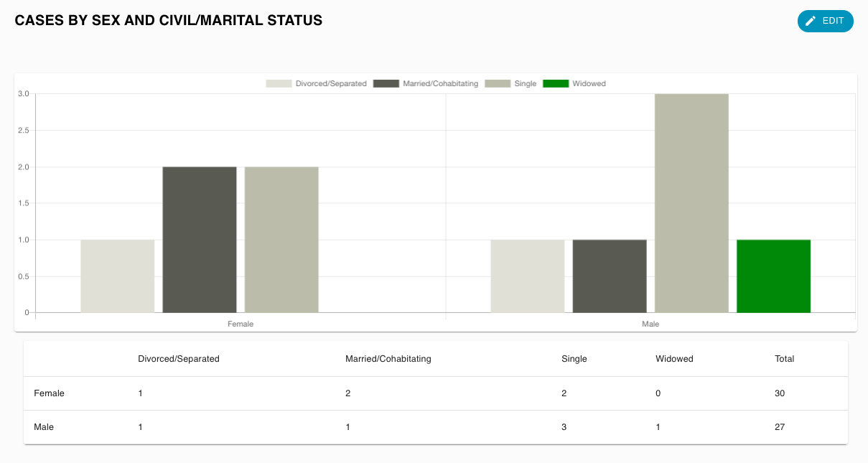Click Widowed table column header
Image resolution: width=868 pixels, height=463 pixels.
coord(674,359)
